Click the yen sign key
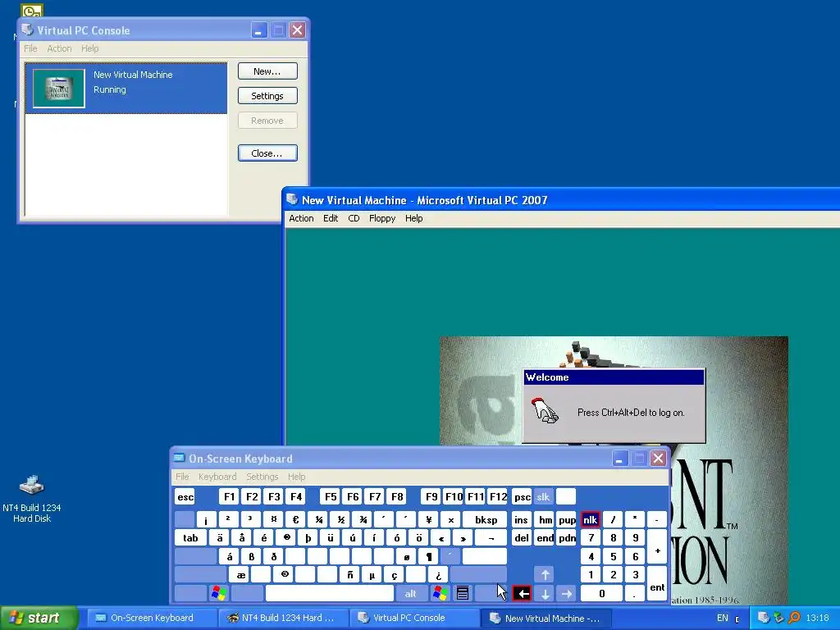The image size is (840, 630). pos(428,519)
